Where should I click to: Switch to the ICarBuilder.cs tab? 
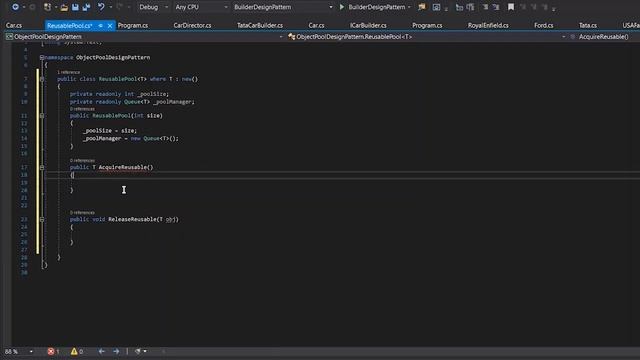368,25
